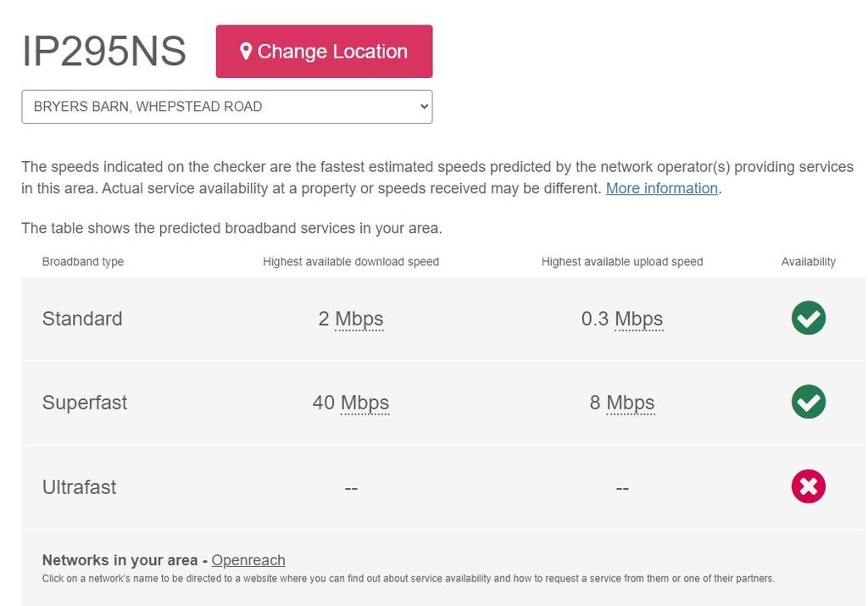Click the Broadband type column header

point(82,261)
